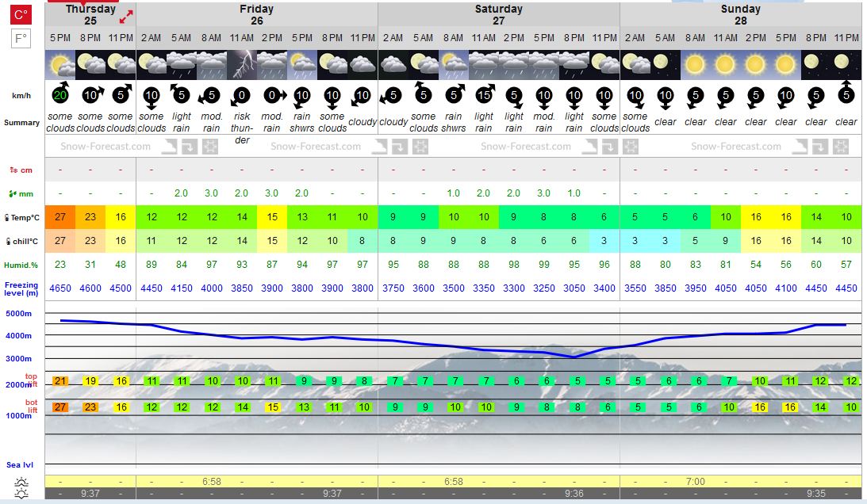The image size is (867, 504).
Task: Click Saturday 5 PM 'mod. rain' summary
Action: tap(544, 122)
